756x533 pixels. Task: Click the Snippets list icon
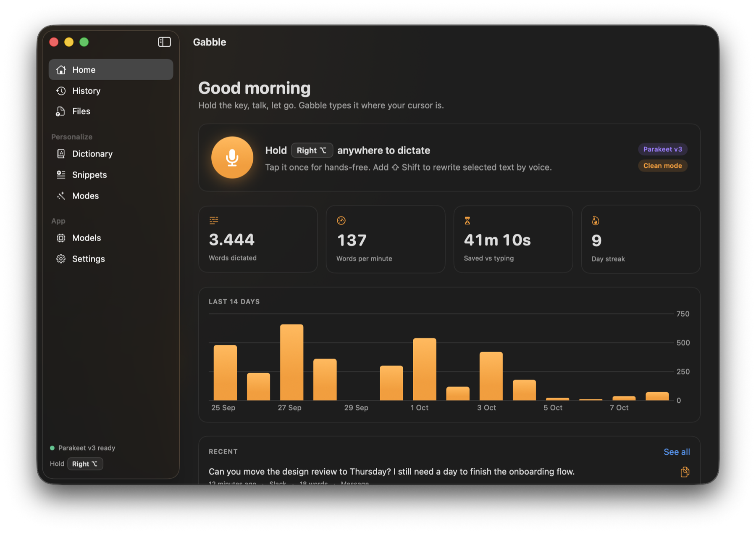pos(61,175)
